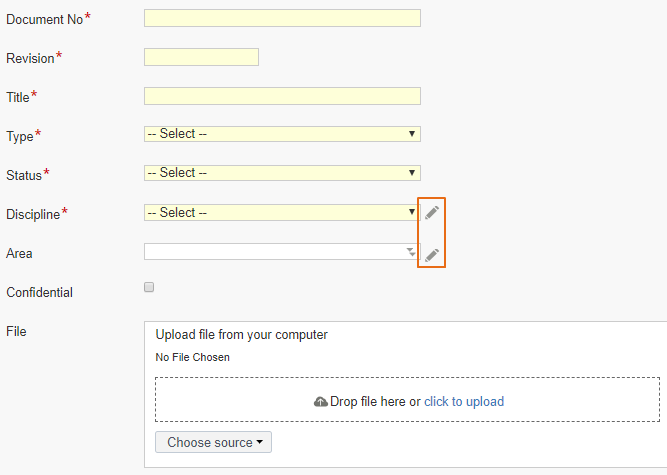Click the pencil edit icon beside Area
The width and height of the screenshot is (667, 475).
[x=432, y=255]
